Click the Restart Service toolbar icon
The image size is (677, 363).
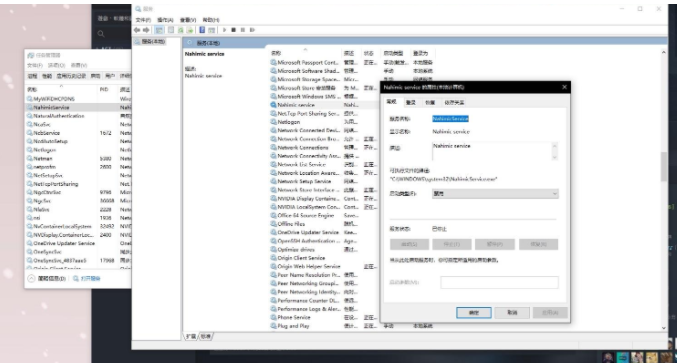pos(252,30)
